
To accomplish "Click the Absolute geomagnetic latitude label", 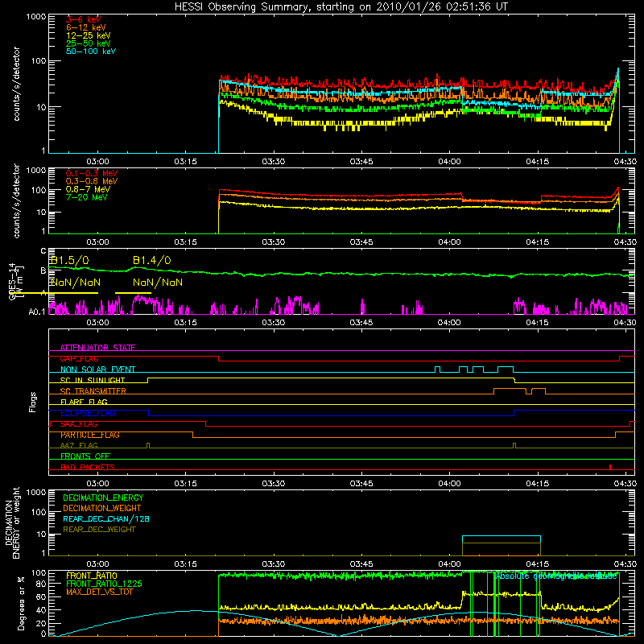I will (556, 576).
